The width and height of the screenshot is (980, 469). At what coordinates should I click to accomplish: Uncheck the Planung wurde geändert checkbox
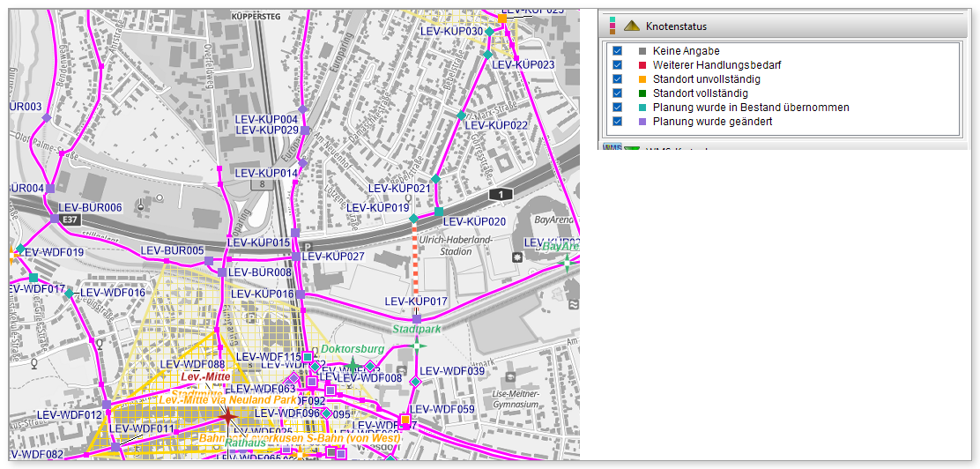click(618, 122)
